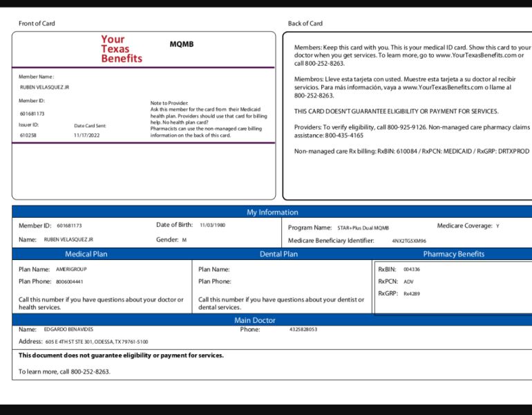Click the 'Main Doctor' section header
Viewport: 532px width, 415px height.
(255, 320)
